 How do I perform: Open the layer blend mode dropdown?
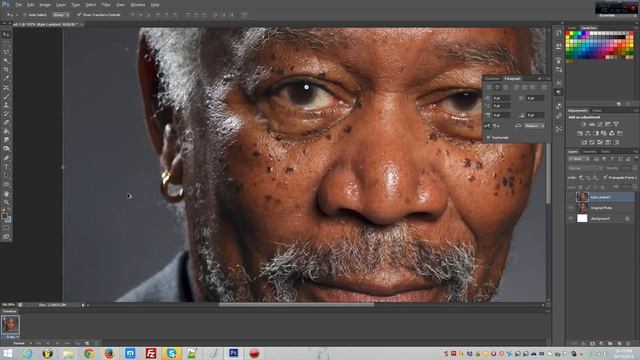[x=586, y=168]
